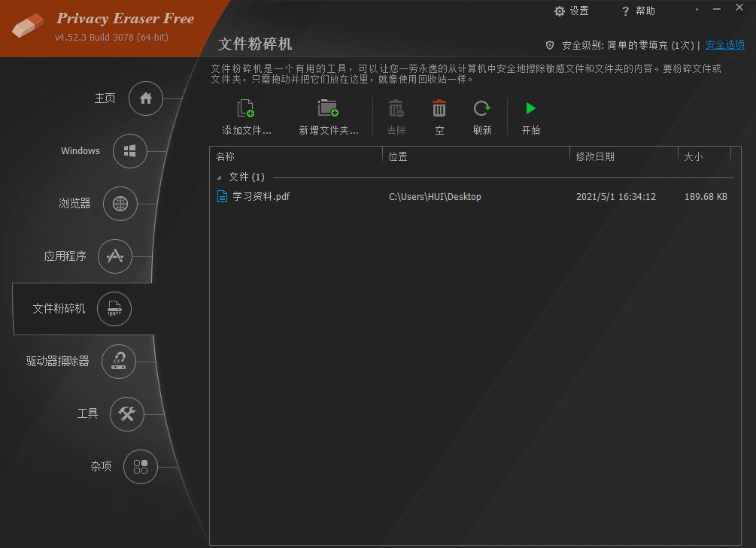
Task: Minimize the Privacy Eraser window
Action: tap(717, 9)
